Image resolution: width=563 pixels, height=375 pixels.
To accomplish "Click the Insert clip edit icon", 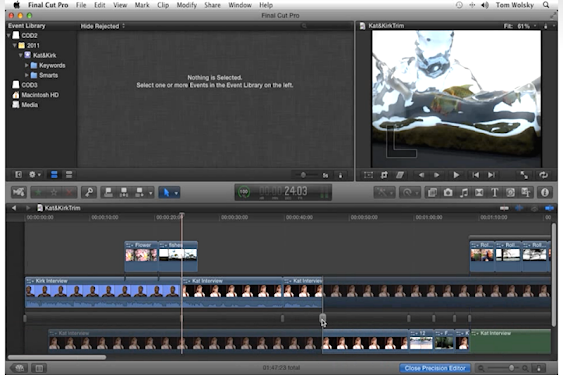I will 124,193.
